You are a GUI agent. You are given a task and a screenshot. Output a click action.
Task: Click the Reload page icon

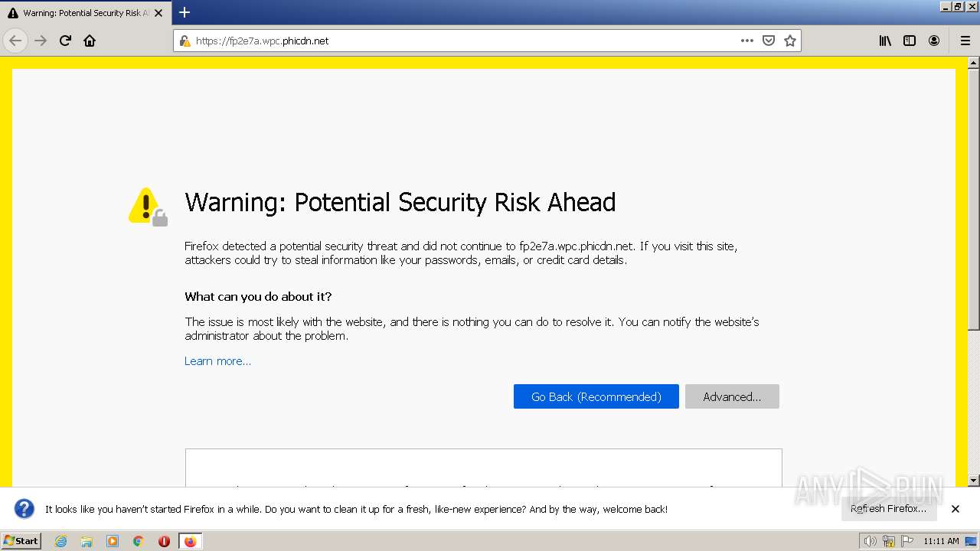65,41
